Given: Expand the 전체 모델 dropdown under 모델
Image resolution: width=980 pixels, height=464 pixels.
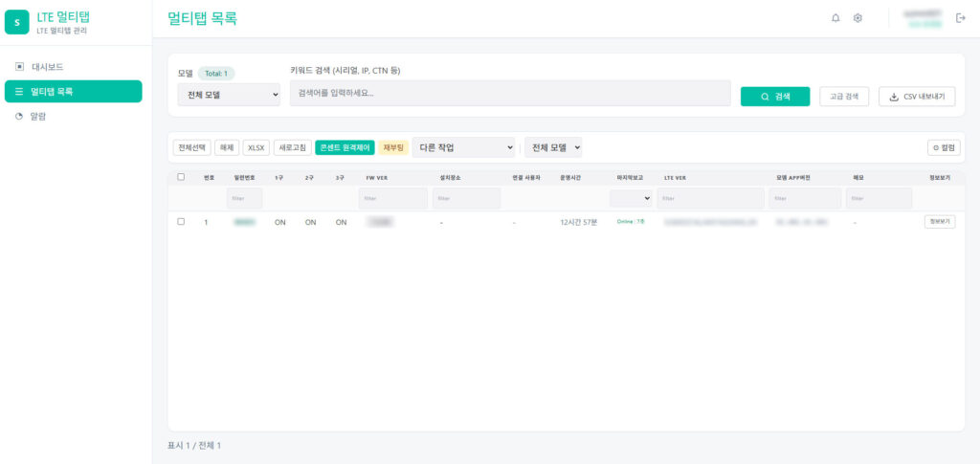Looking at the screenshot, I should (x=229, y=95).
